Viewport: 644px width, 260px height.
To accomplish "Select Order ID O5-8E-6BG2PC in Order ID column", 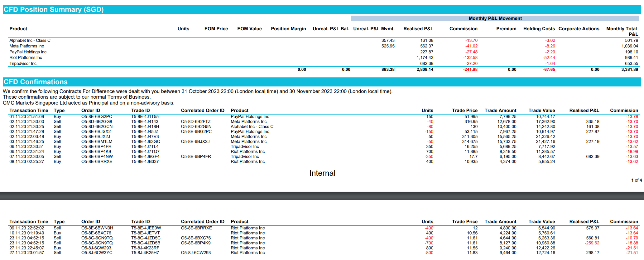I will (97, 116).
